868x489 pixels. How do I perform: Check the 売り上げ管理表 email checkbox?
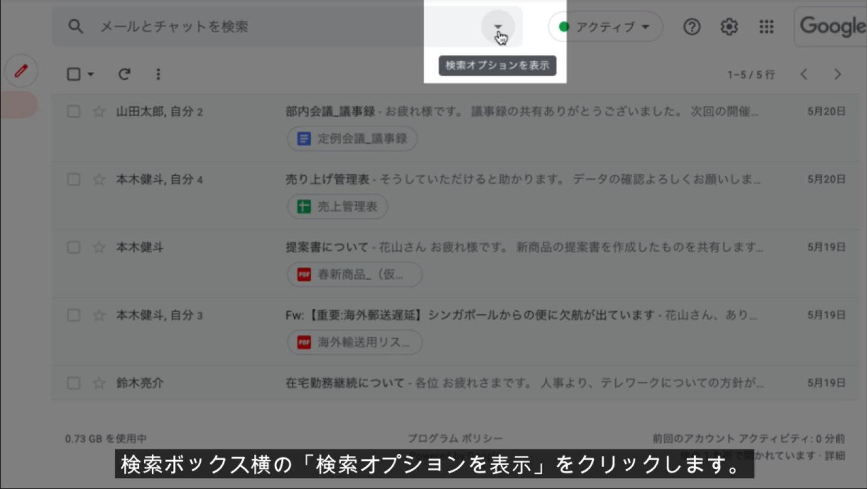[73, 180]
